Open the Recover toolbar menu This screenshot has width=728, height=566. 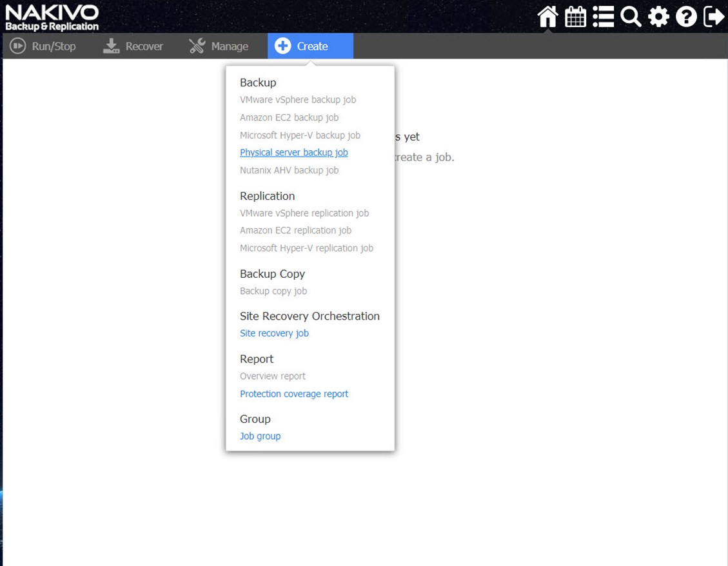click(133, 46)
